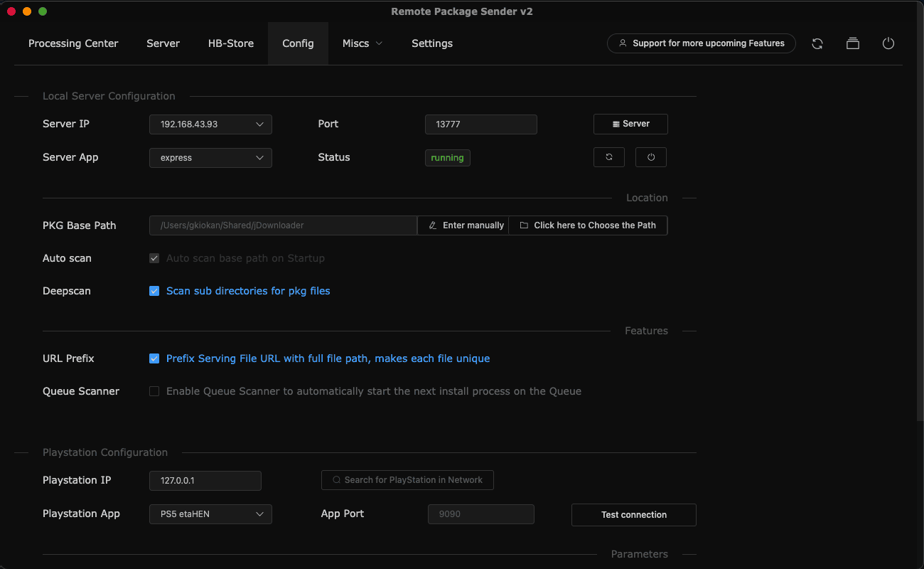924x569 pixels.
Task: Click Support for more upcoming Features button
Action: point(701,43)
